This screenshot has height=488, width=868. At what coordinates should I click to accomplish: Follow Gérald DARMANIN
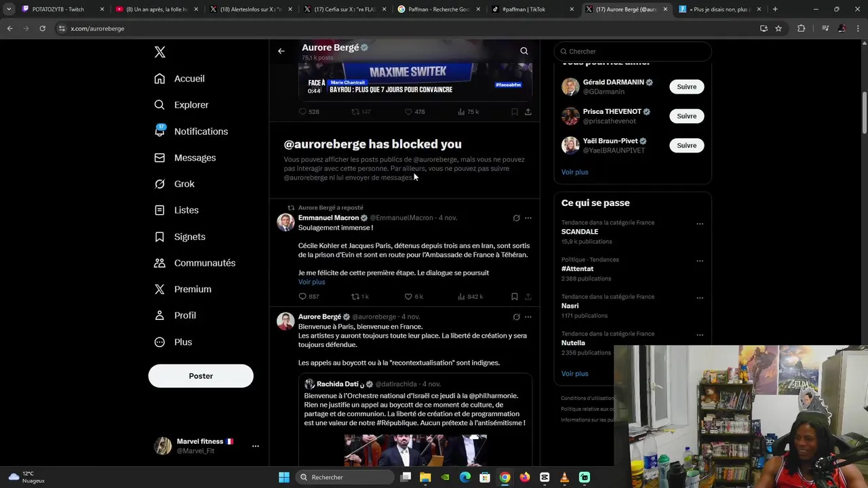pyautogui.click(x=686, y=87)
